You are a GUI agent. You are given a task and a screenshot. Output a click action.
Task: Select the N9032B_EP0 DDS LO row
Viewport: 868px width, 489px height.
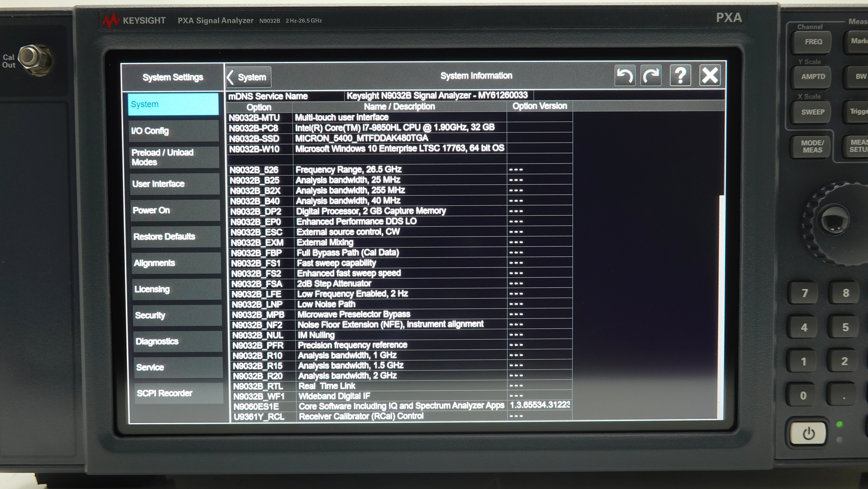point(401,221)
